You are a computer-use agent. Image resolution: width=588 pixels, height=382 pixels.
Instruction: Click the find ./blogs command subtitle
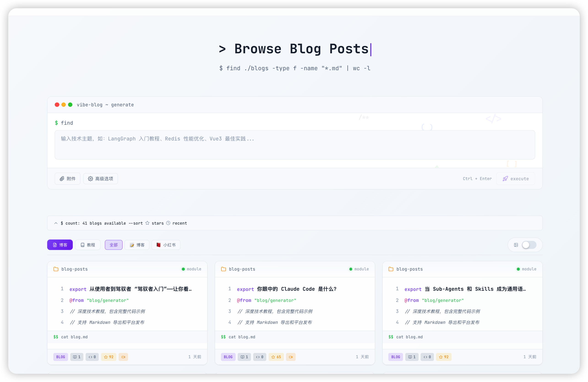pyautogui.click(x=295, y=68)
